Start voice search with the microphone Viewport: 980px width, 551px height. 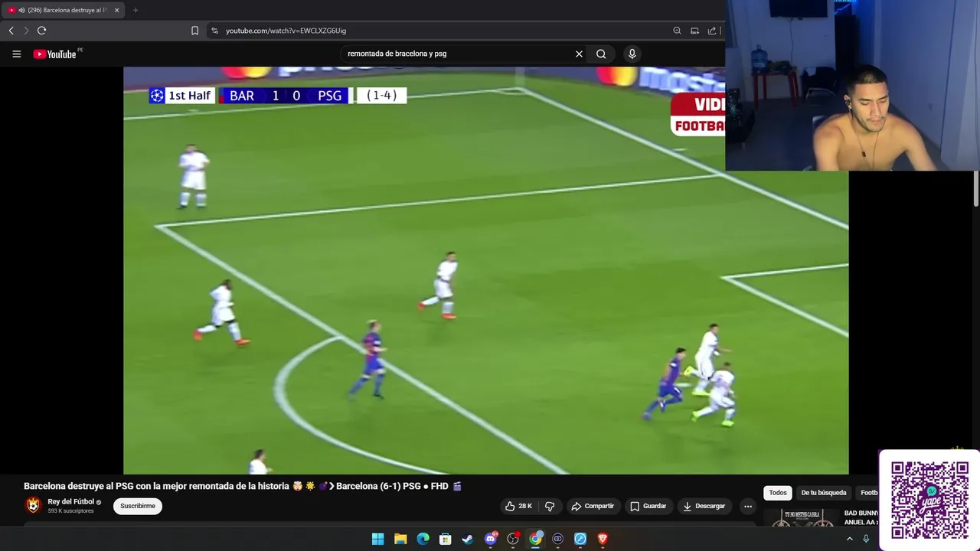[632, 54]
